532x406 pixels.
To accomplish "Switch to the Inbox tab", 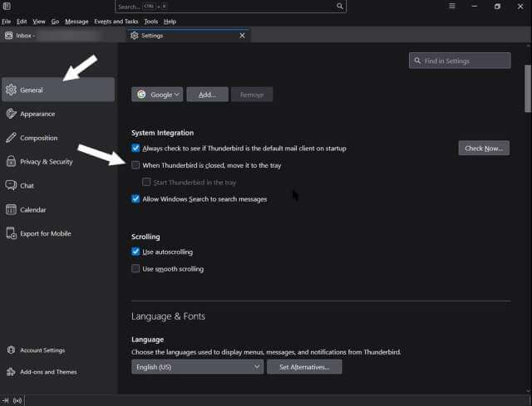I will 63,35.
